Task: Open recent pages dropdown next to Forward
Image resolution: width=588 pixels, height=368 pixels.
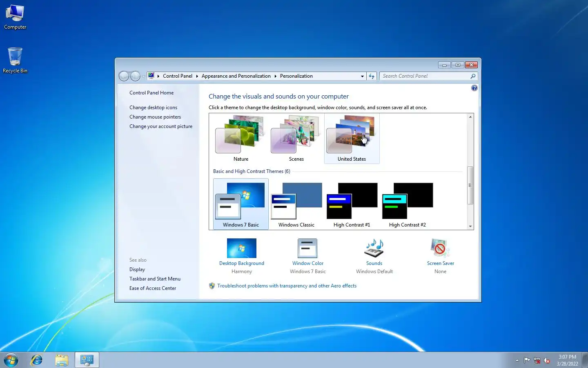Action: [143, 76]
